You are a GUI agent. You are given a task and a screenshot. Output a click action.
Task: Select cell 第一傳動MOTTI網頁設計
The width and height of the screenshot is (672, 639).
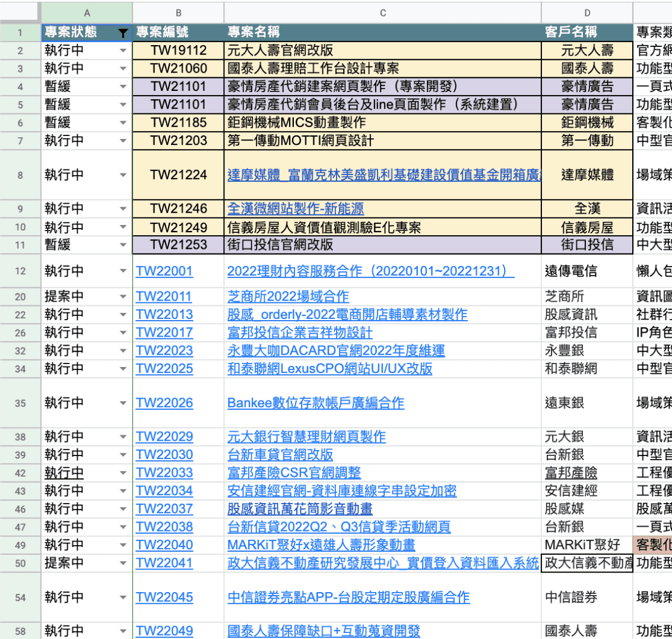click(x=383, y=141)
